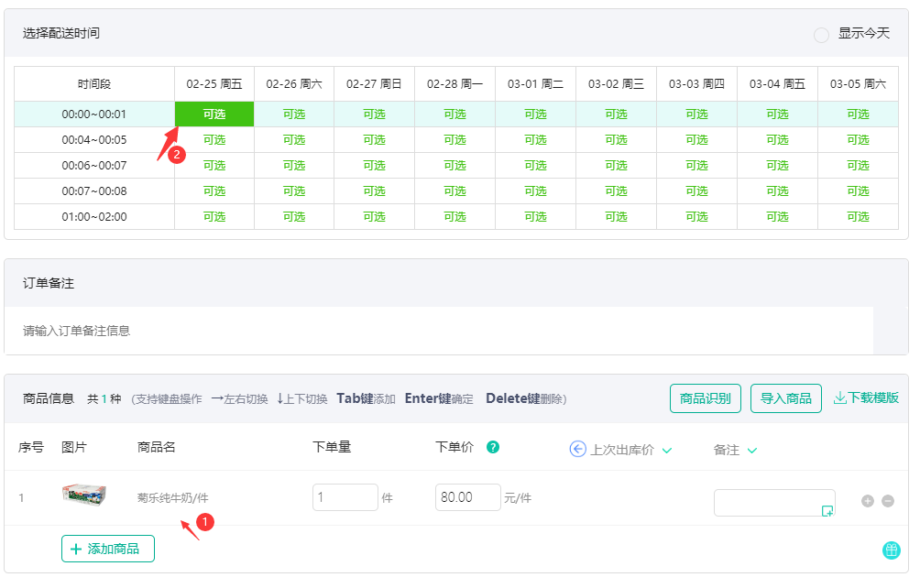
Task: Enable the 显示今天 option
Action: click(823, 32)
